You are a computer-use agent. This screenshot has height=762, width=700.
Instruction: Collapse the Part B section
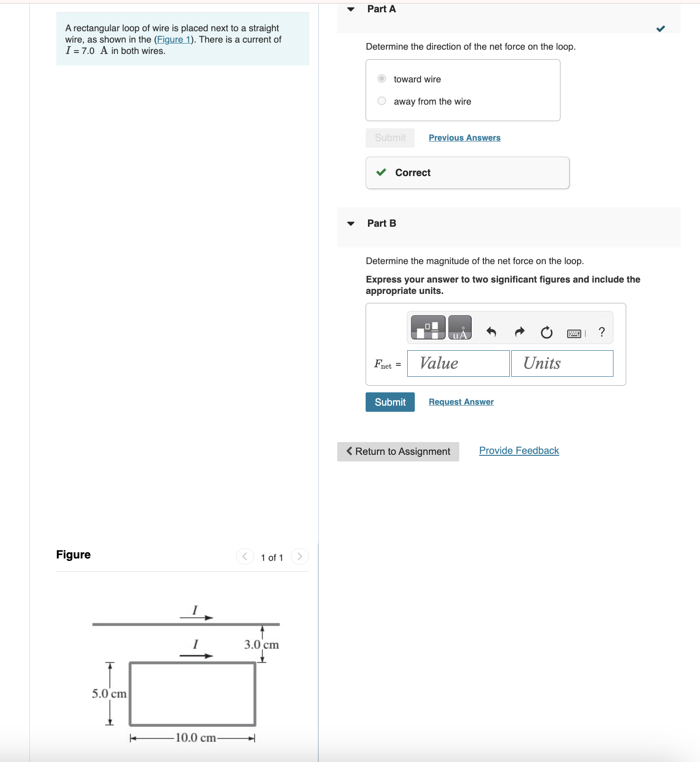(350, 223)
